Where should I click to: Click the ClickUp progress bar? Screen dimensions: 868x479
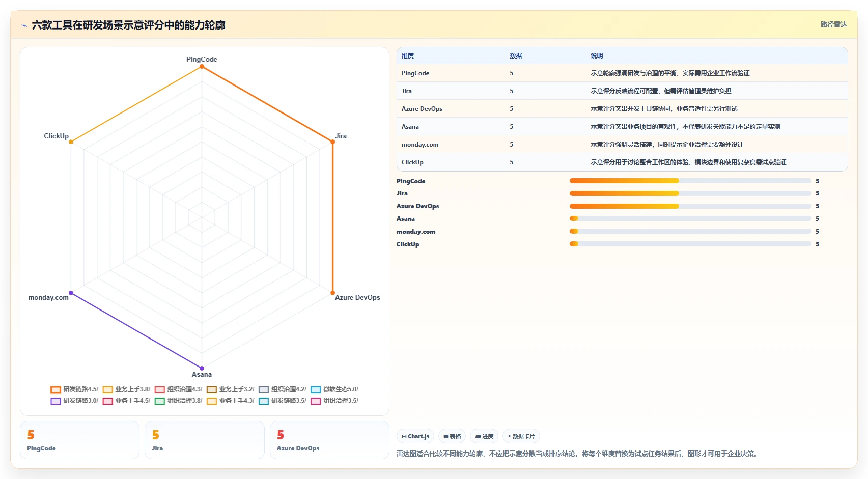(690, 244)
